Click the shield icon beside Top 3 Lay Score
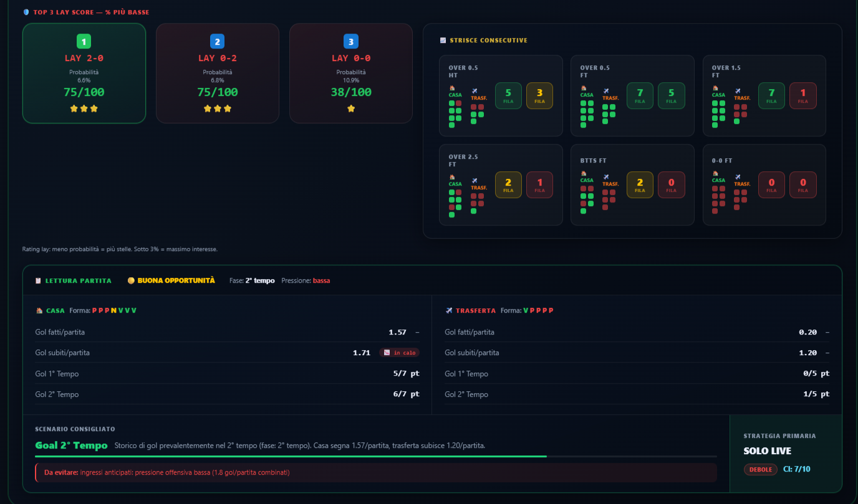 point(26,12)
